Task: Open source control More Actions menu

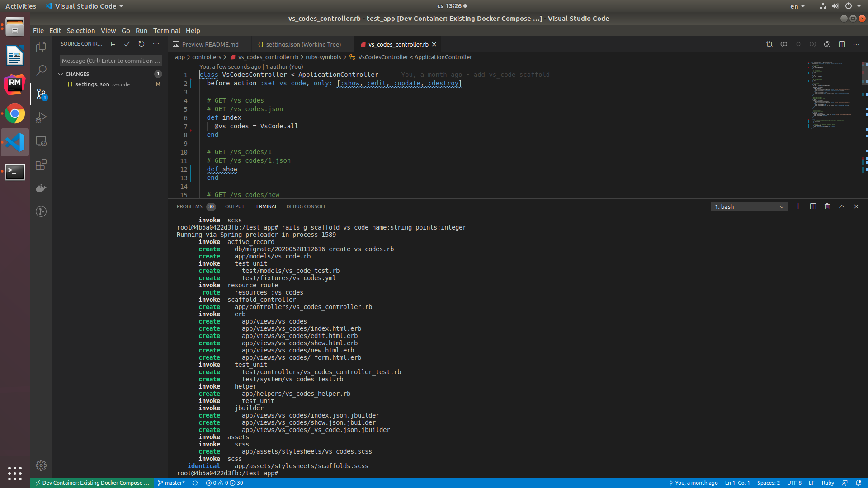Action: click(x=156, y=44)
